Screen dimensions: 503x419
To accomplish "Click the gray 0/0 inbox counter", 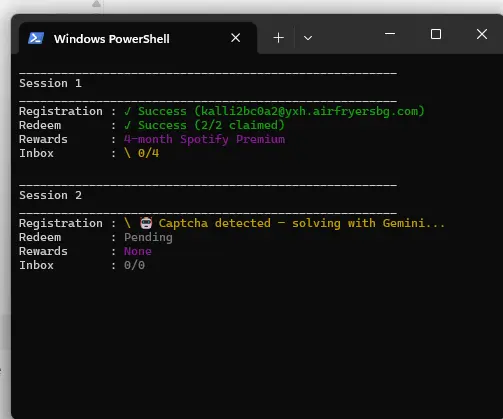I will point(134,265).
